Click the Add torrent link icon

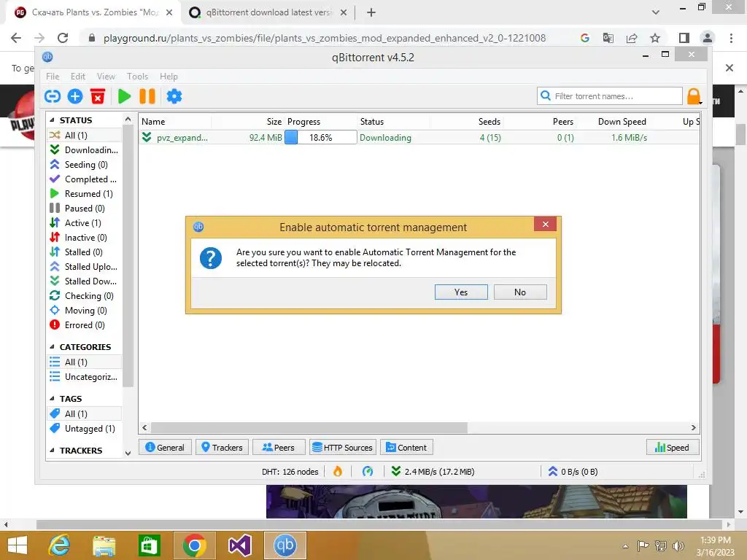[53, 96]
